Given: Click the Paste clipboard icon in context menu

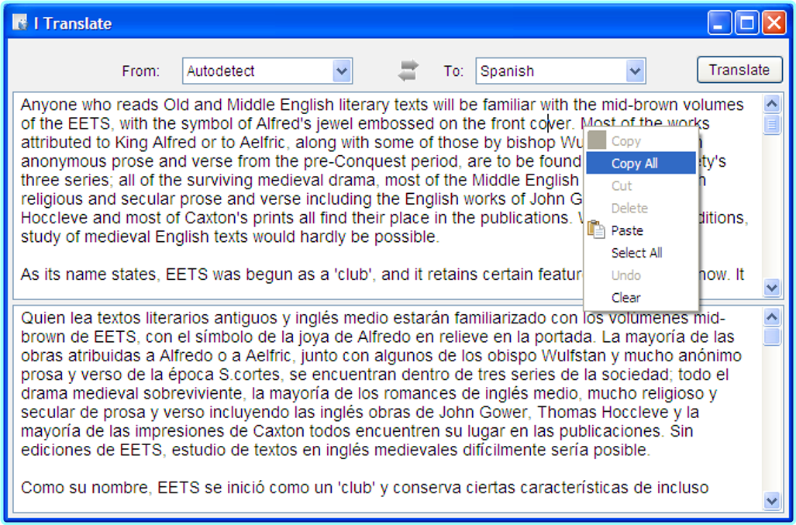Looking at the screenshot, I should coord(596,230).
